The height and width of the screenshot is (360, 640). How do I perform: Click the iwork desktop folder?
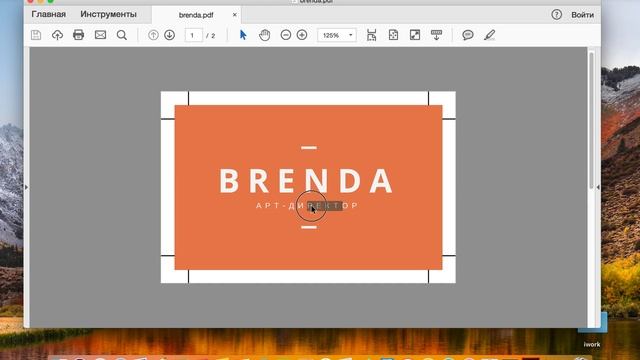pos(592,331)
